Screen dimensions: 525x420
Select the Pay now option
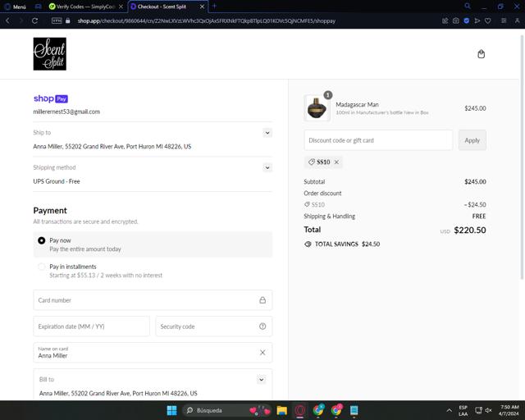pos(153,244)
